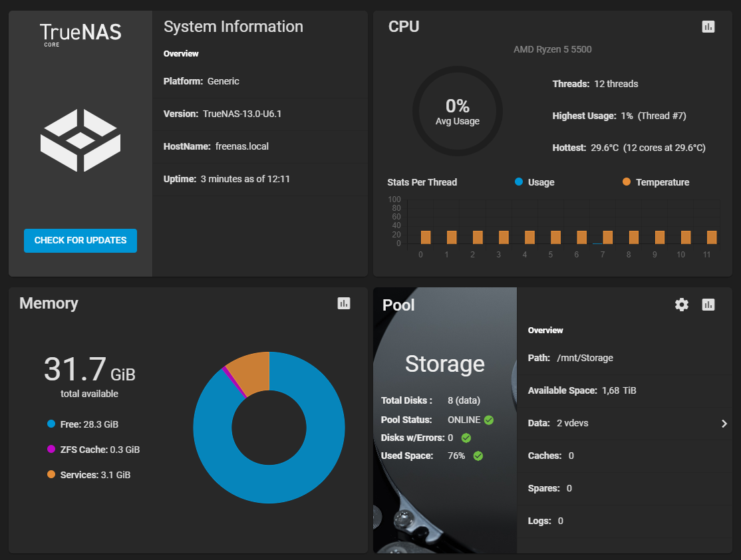Viewport: 741px width, 560px height.
Task: Click thread 11 temperature bar
Action: (712, 237)
